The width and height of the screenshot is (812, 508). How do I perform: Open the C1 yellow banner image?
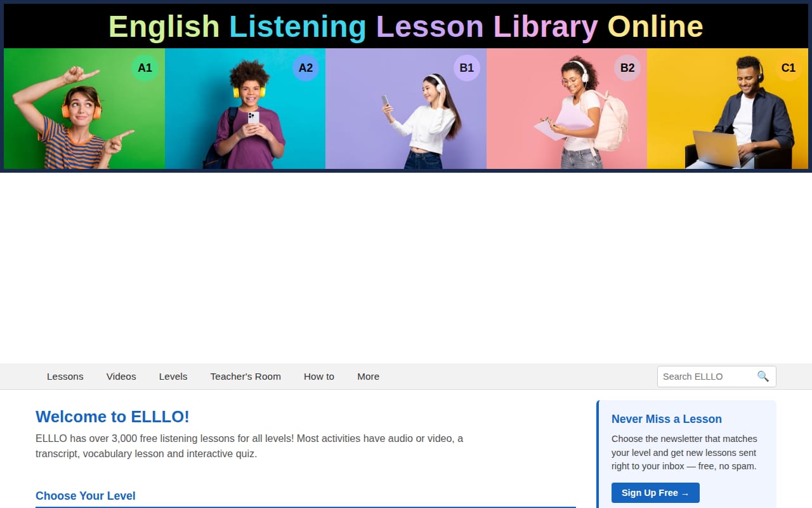coord(728,109)
